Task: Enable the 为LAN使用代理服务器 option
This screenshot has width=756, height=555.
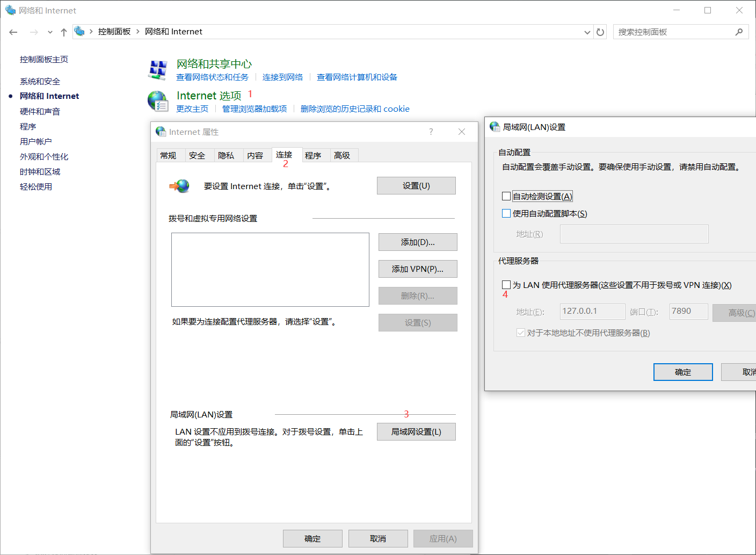Action: (506, 284)
